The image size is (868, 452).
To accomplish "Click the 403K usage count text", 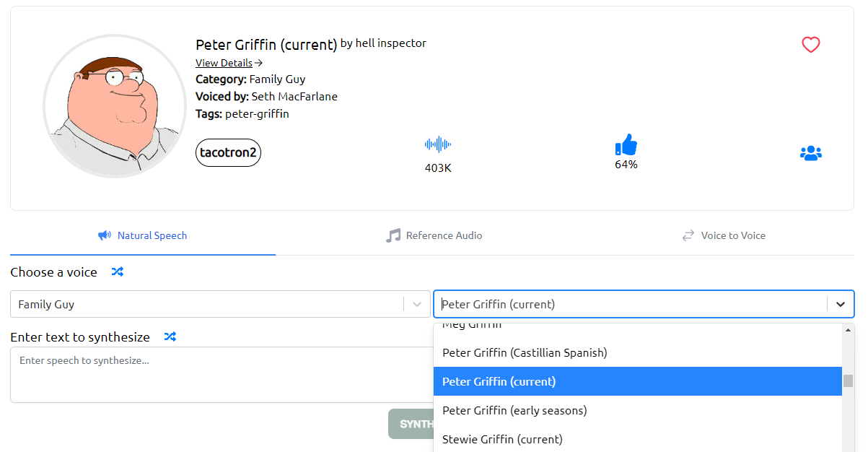I will click(x=438, y=168).
